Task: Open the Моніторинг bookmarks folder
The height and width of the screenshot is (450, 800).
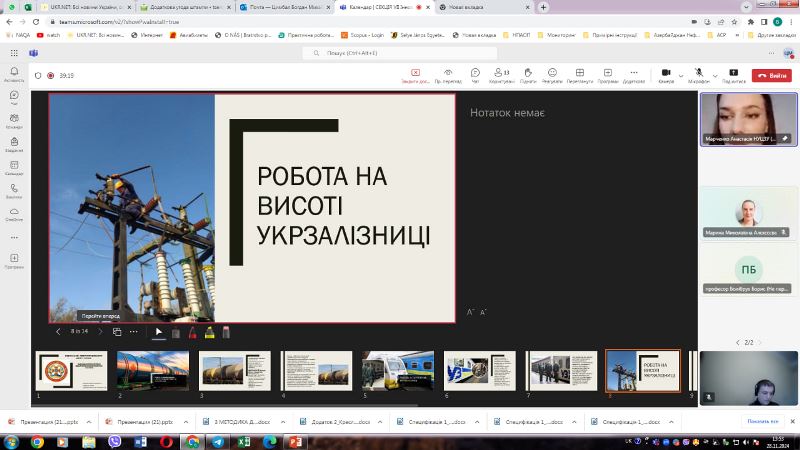Action: [557, 35]
